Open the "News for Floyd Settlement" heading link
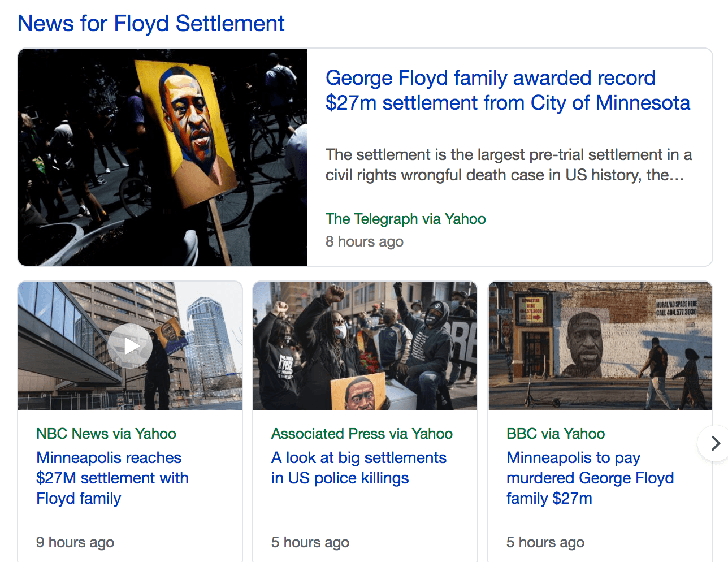The height and width of the screenshot is (562, 728). (151, 24)
